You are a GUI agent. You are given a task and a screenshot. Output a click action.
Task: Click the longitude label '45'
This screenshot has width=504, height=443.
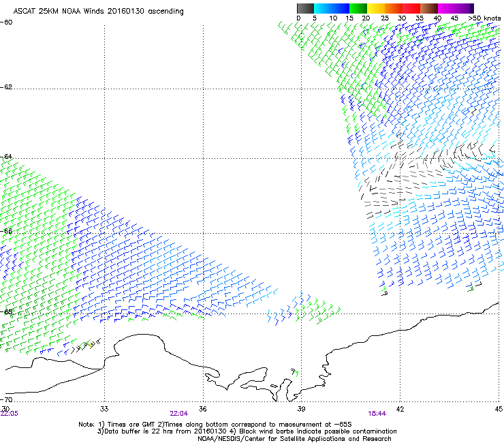(499, 409)
